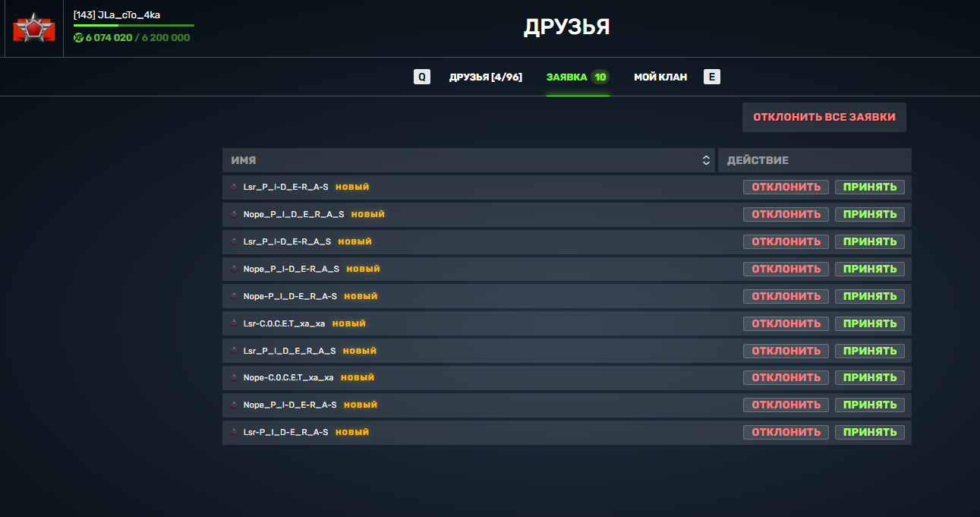Click the ДРУЗЬЯ page title
This screenshot has width=980, height=517.
pyautogui.click(x=567, y=27)
